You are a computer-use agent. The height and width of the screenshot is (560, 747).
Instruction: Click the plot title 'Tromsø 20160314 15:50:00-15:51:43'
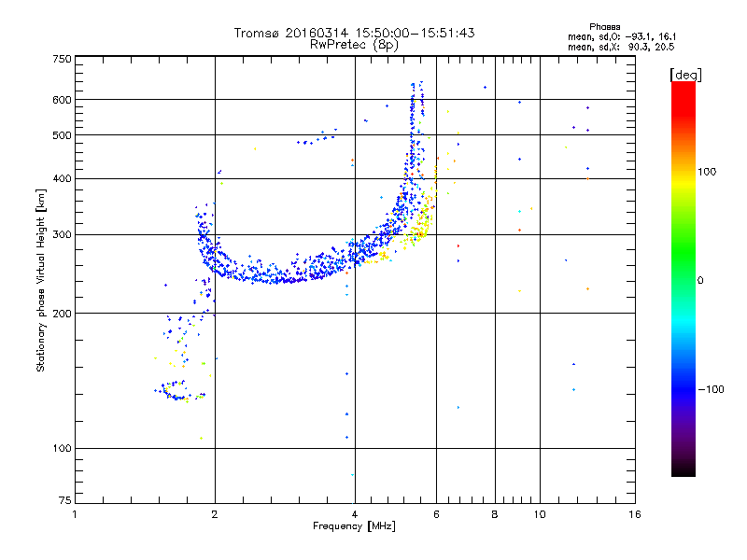click(354, 33)
